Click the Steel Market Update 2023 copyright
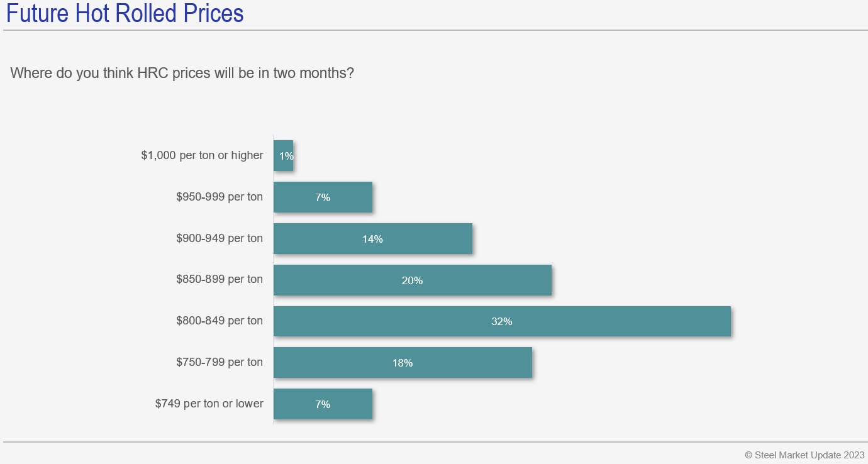This screenshot has height=464, width=868. coord(804,455)
